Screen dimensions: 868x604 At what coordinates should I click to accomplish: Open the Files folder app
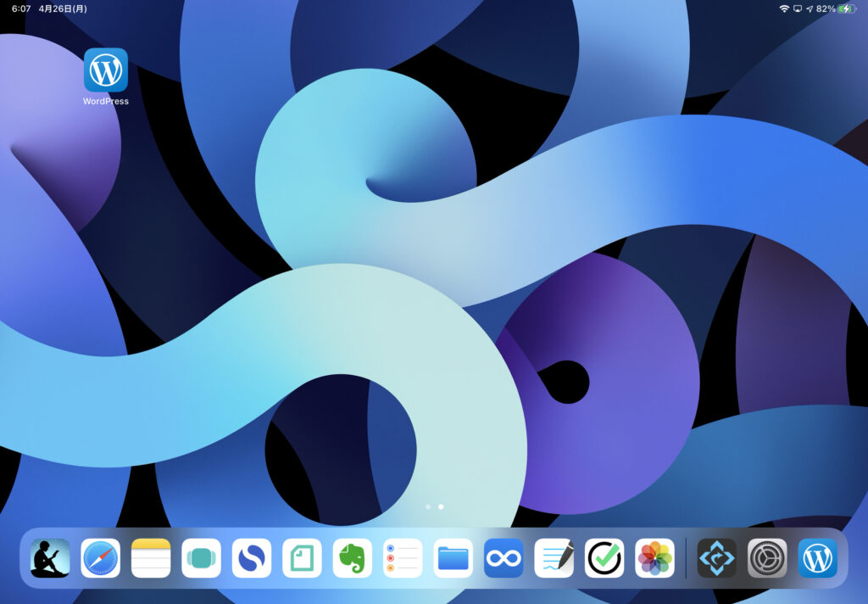point(453,558)
